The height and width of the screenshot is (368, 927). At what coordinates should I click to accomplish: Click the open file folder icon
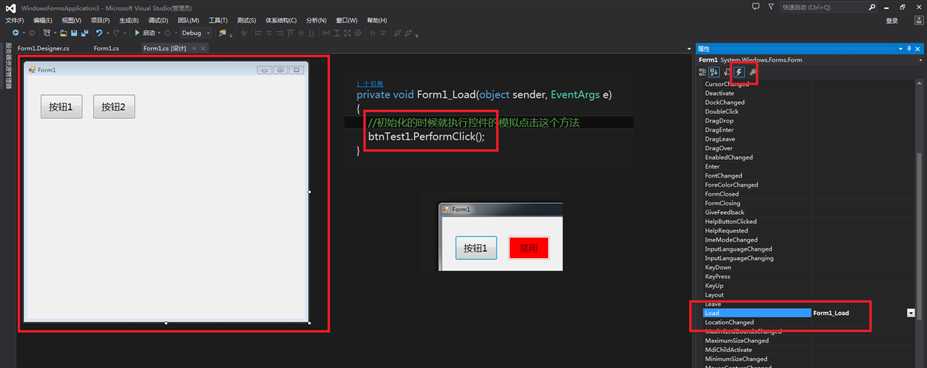point(63,33)
